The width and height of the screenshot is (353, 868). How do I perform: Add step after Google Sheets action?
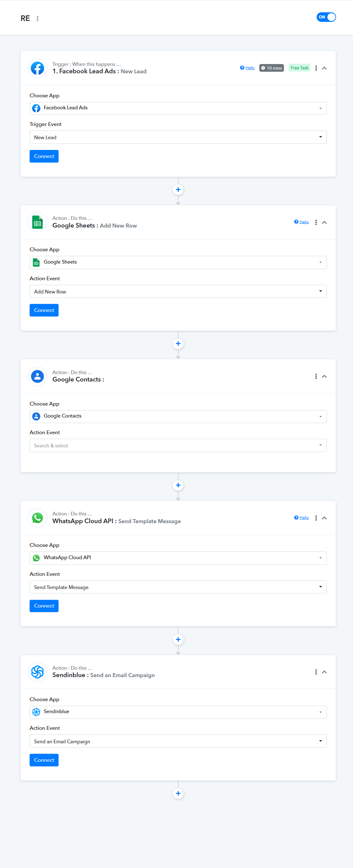(178, 344)
